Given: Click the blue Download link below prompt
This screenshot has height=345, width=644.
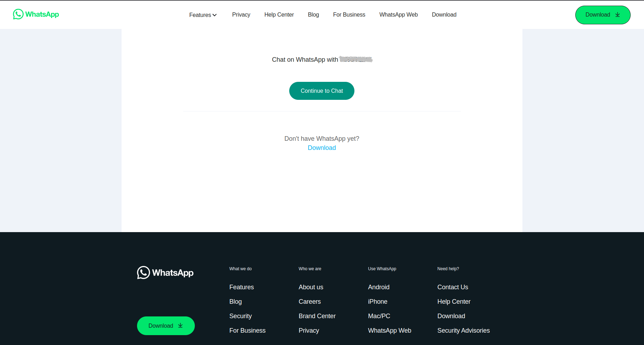Looking at the screenshot, I should pos(322,148).
